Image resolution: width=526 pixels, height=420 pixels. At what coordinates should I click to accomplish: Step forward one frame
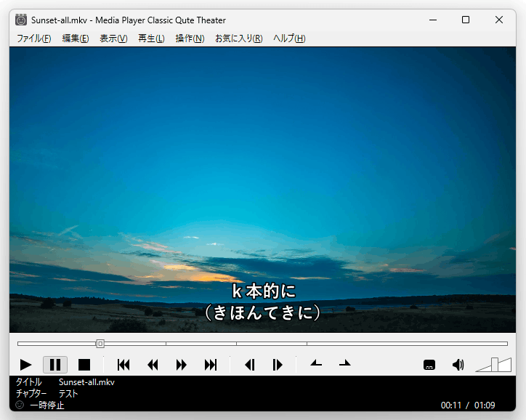coord(278,365)
